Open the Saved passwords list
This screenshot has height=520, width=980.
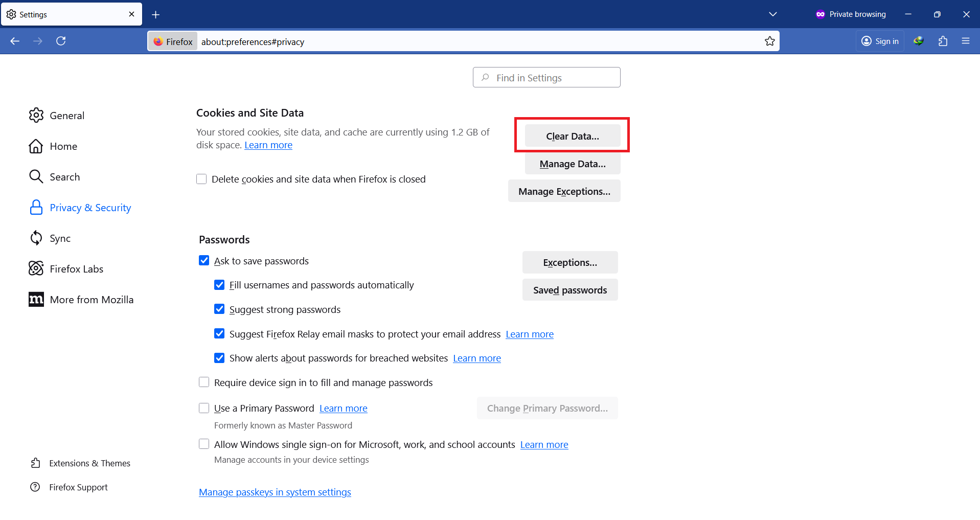(x=569, y=290)
